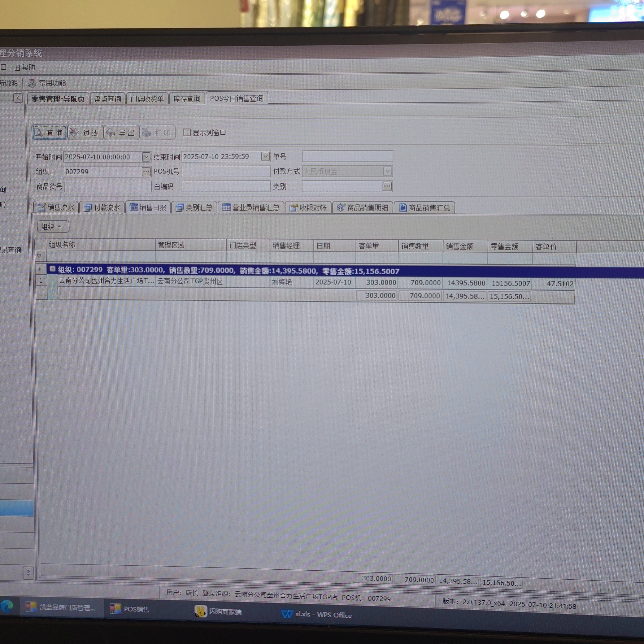This screenshot has height=644, width=644.
Task: Click the 组织 grouping sort button
Action: point(53,227)
